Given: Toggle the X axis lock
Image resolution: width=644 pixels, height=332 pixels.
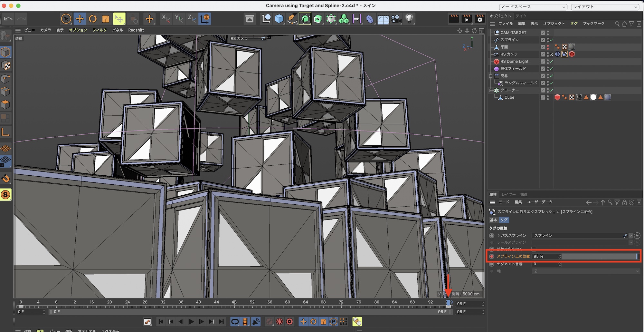Looking at the screenshot, I should click(x=166, y=19).
